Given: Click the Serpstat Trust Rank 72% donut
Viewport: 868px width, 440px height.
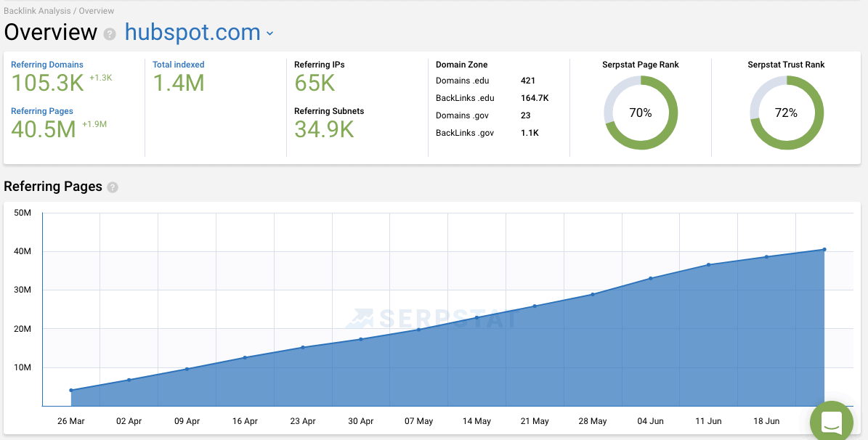Looking at the screenshot, I should point(786,113).
